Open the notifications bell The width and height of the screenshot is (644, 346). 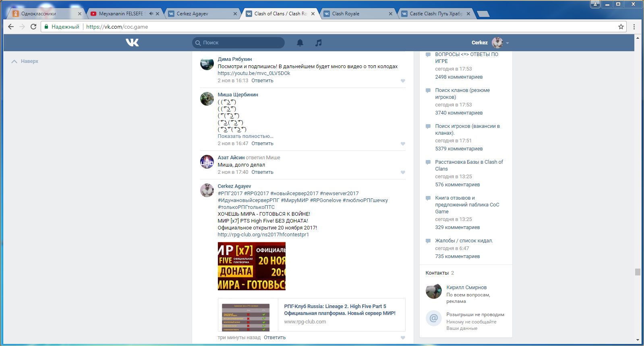pyautogui.click(x=300, y=43)
